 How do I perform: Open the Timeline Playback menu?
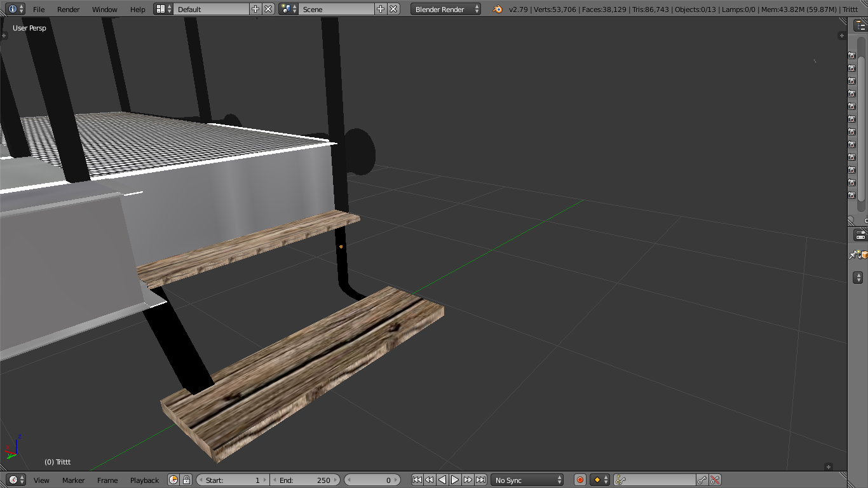pos(145,480)
